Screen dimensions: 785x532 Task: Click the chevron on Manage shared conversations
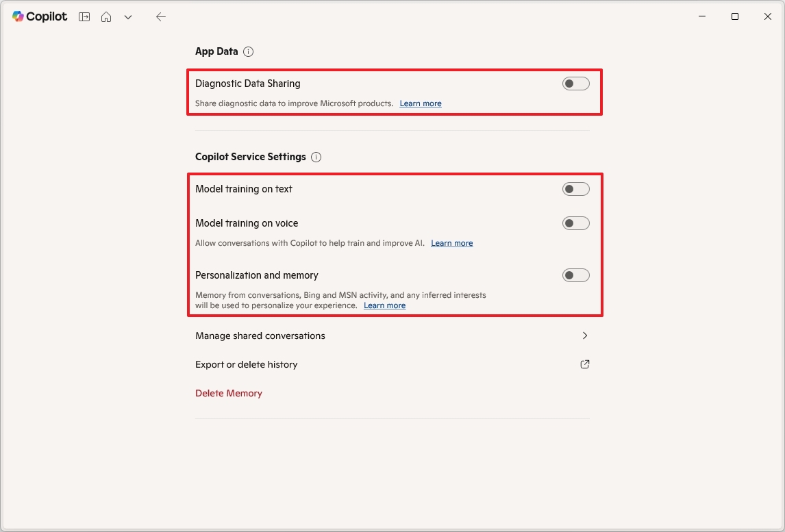[585, 335]
